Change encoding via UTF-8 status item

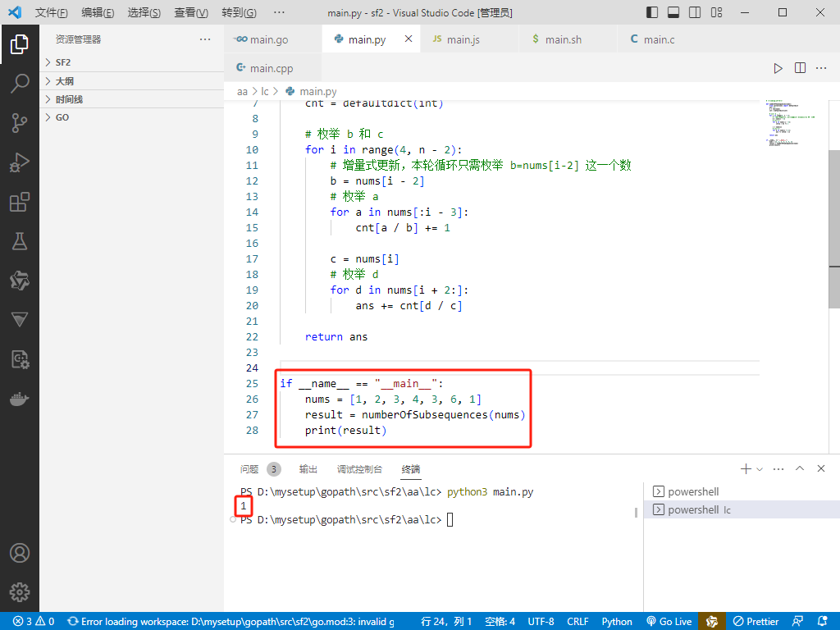(541, 622)
